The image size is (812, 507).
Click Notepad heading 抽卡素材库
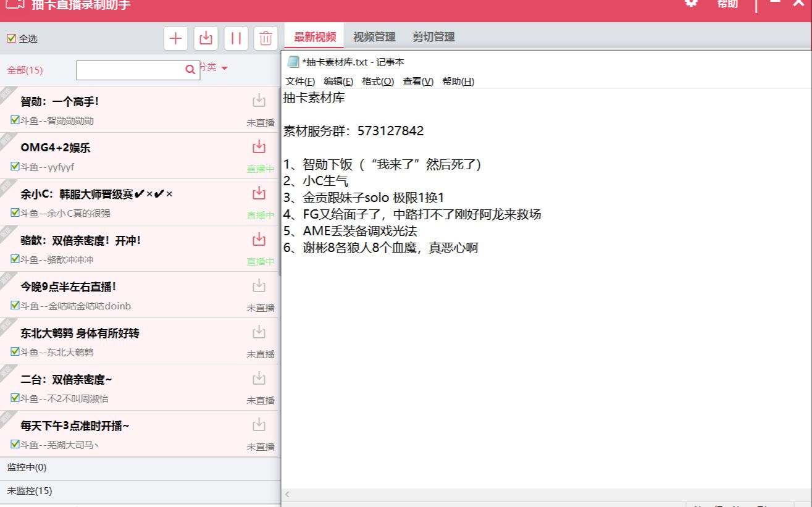tap(314, 98)
